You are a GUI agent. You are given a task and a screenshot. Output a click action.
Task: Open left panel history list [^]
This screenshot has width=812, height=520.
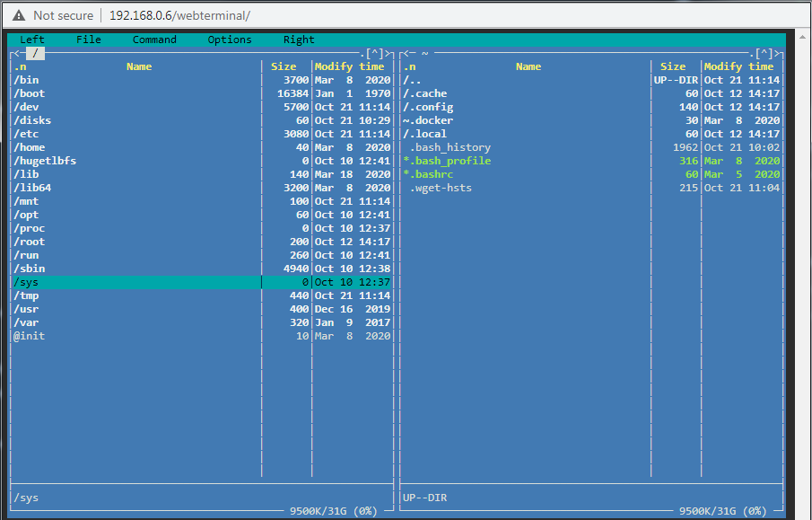pos(374,53)
